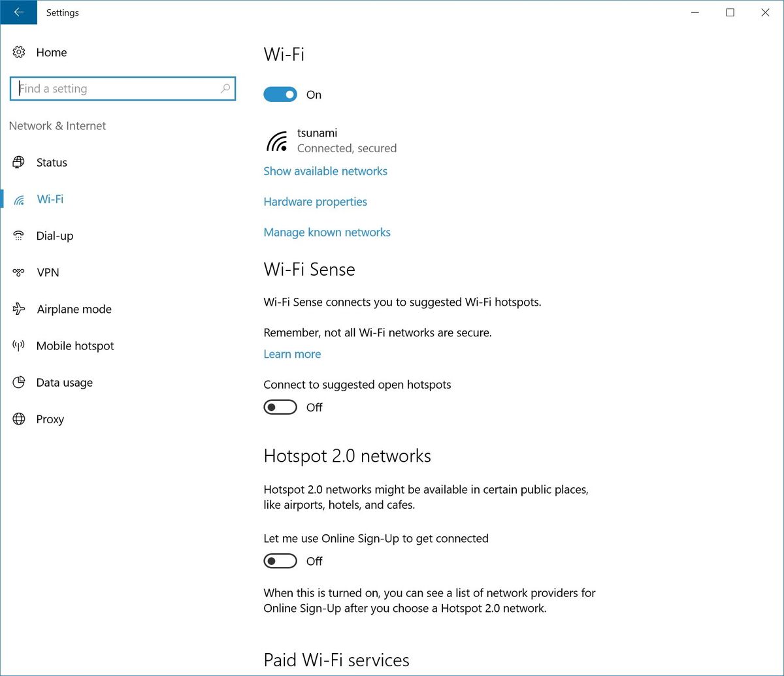The image size is (784, 676).
Task: Select the Status globe icon in sidebar
Action: click(x=20, y=163)
